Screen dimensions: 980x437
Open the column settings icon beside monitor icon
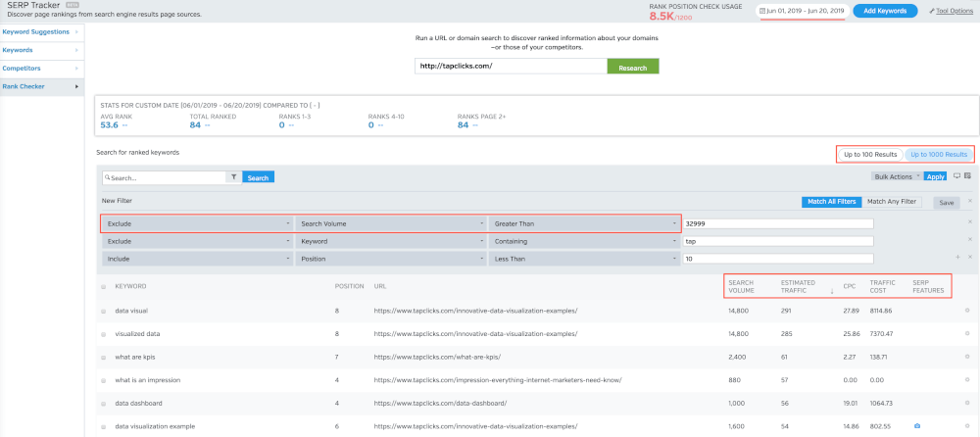967,176
